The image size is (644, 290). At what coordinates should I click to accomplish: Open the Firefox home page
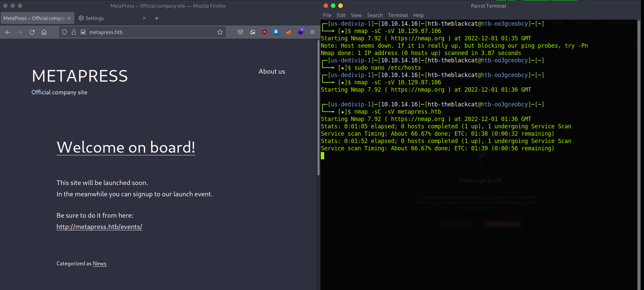[x=44, y=32]
